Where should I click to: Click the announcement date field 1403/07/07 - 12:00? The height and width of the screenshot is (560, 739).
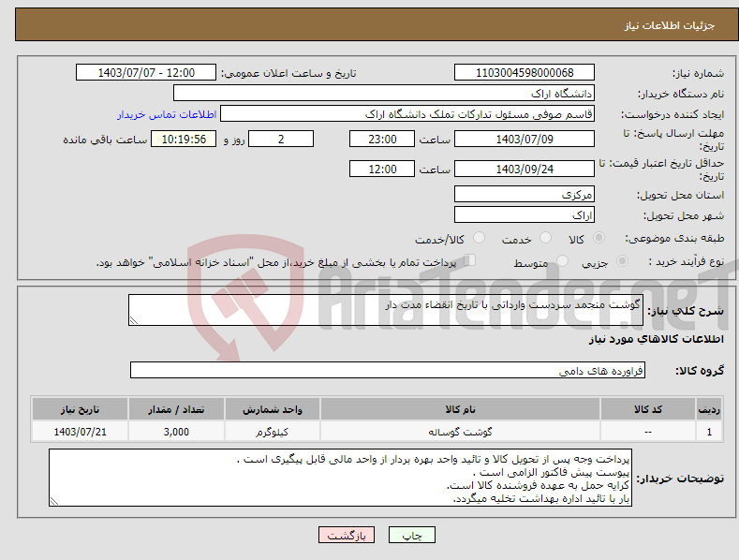pyautogui.click(x=145, y=73)
